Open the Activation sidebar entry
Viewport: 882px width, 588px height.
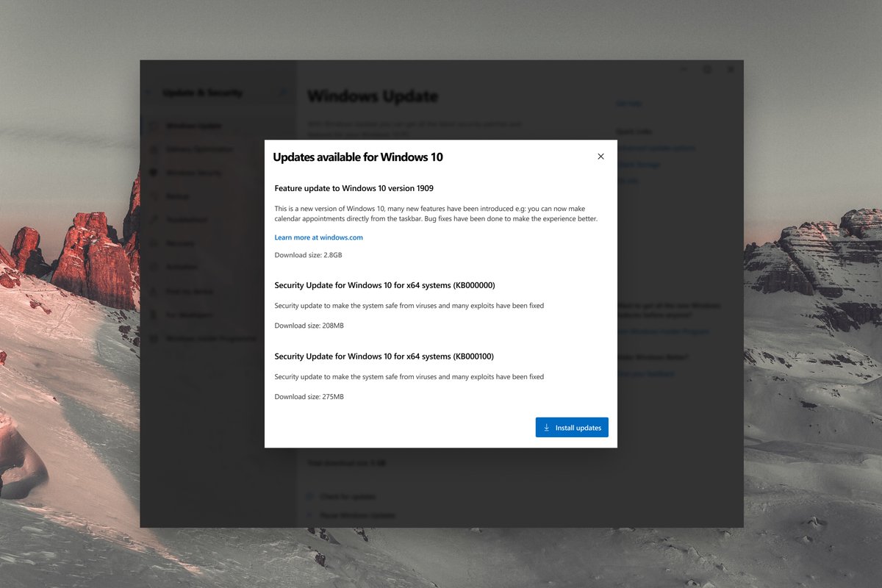[182, 267]
